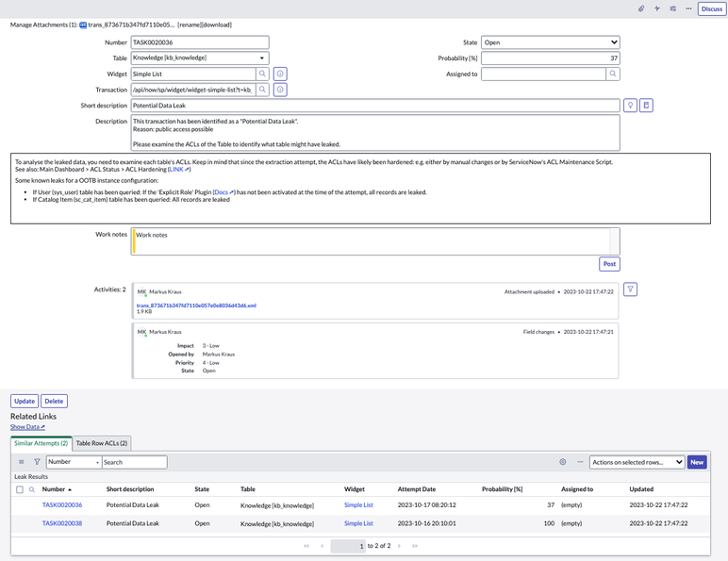728x561 pixels.
Task: Click the Assigned to lookup icon
Action: [x=613, y=74]
